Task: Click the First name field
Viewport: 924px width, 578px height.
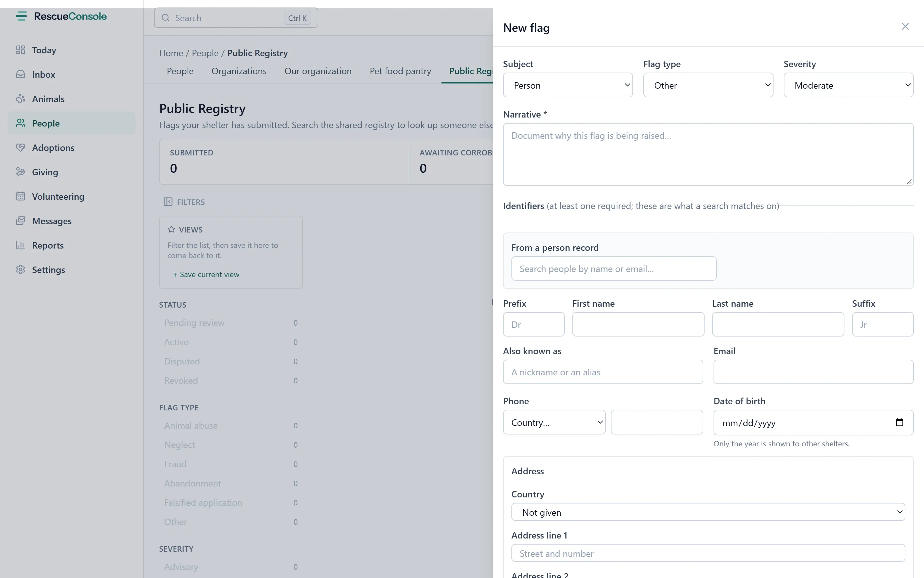Action: (x=638, y=324)
